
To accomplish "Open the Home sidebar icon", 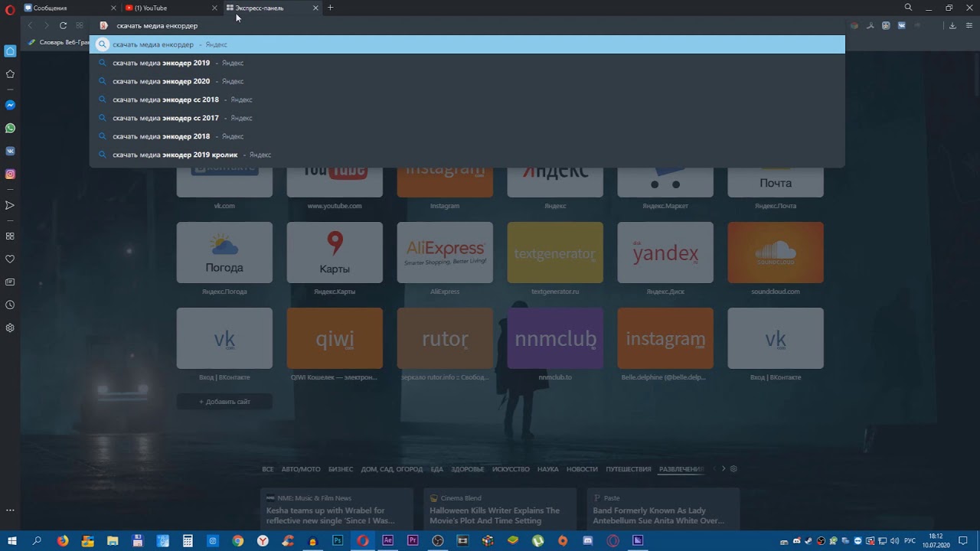I will [x=10, y=51].
